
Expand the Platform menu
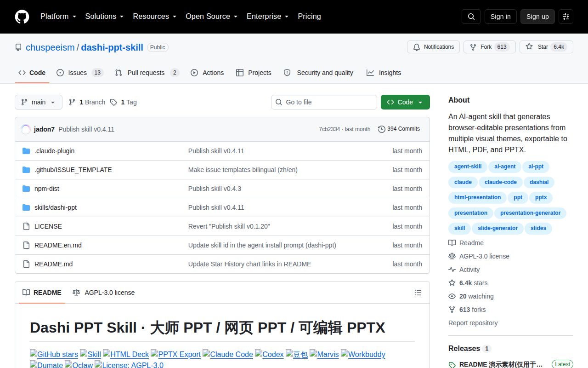58,17
